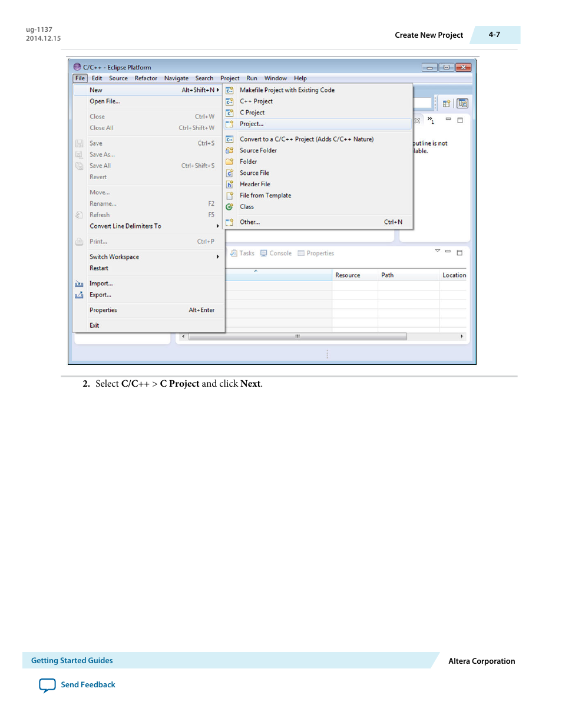Click the scrollbar right arrow
Screen dimensions: 562x728
tap(461, 337)
